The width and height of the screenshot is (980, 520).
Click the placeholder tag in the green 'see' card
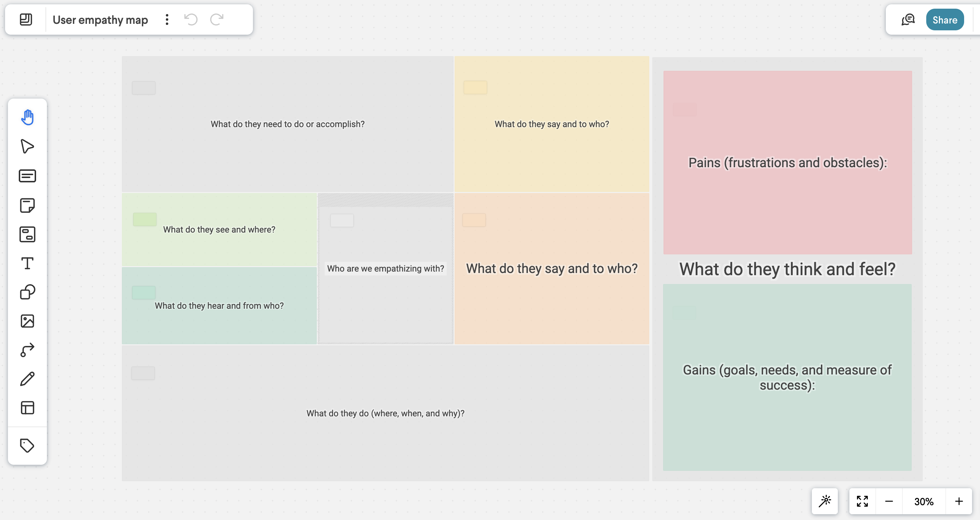[x=145, y=219]
